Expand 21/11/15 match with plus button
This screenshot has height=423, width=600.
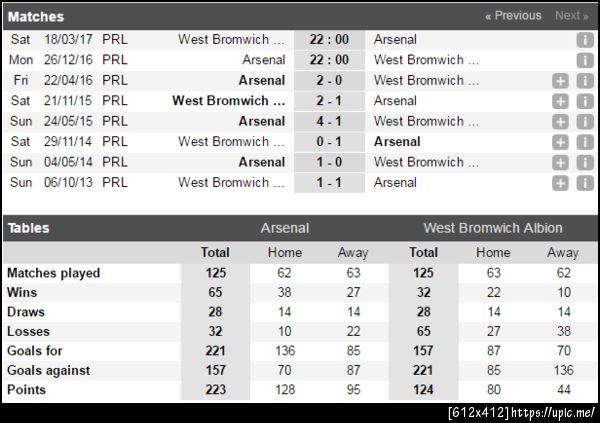click(x=560, y=101)
